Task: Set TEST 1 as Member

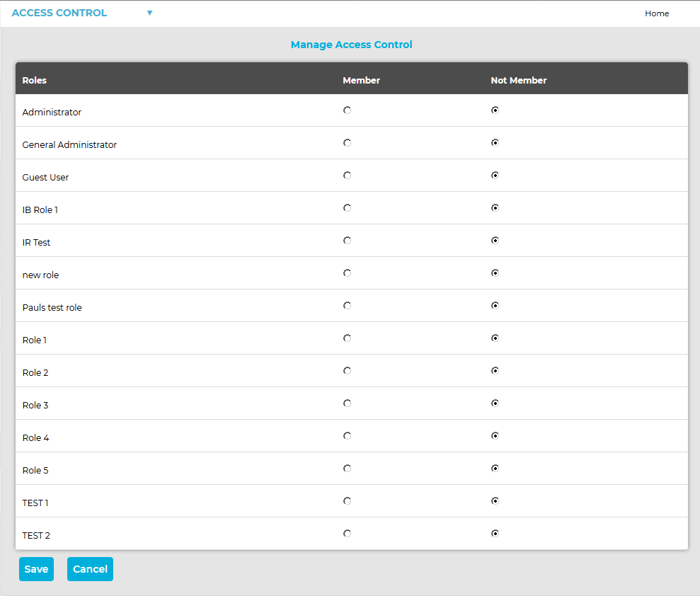Action: click(x=348, y=501)
